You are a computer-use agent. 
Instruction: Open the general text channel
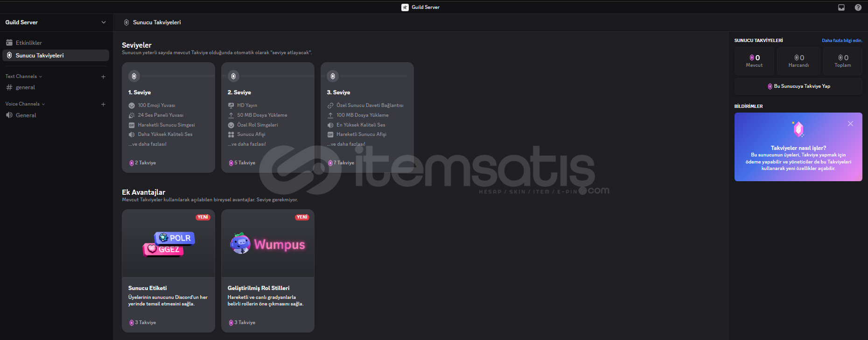point(56,87)
